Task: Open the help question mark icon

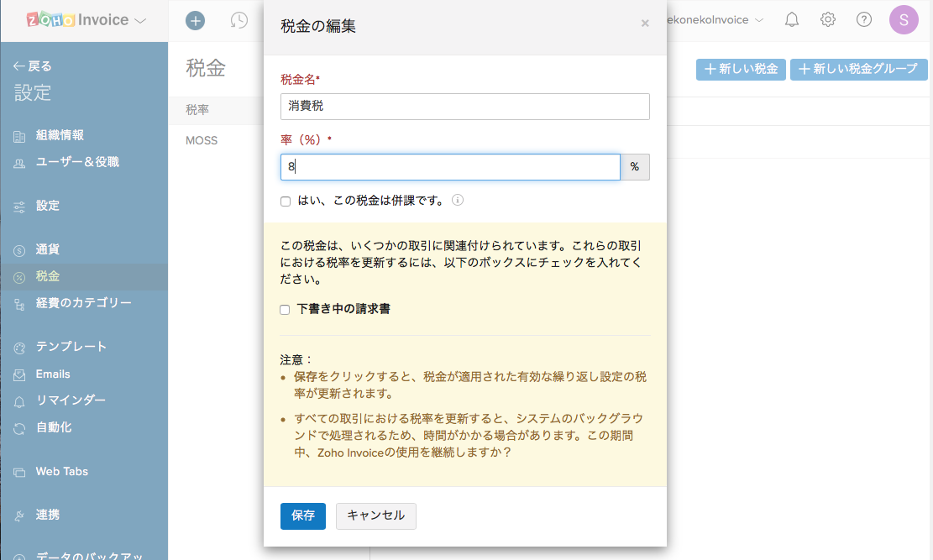Action: tap(863, 19)
